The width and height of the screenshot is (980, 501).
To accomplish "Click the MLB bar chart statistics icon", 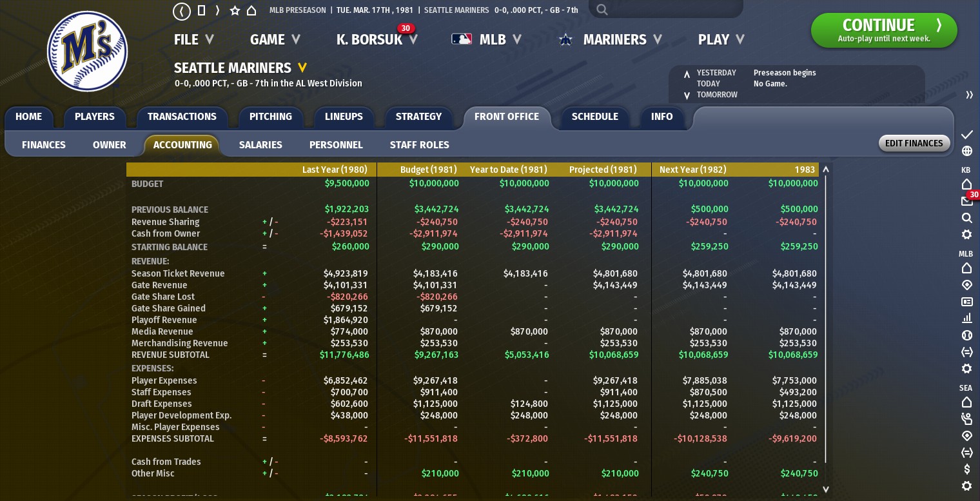I will point(966,319).
